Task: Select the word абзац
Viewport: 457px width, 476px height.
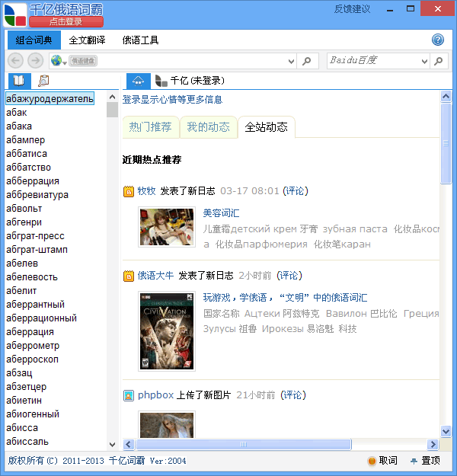Action: click(x=19, y=372)
